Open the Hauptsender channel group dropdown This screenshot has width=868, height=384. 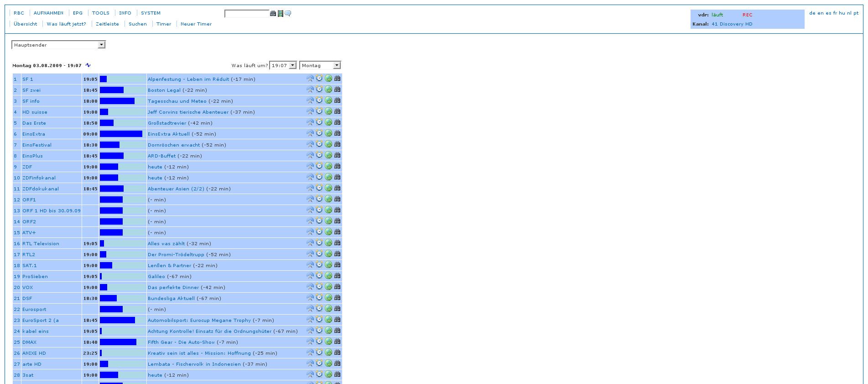tap(58, 45)
